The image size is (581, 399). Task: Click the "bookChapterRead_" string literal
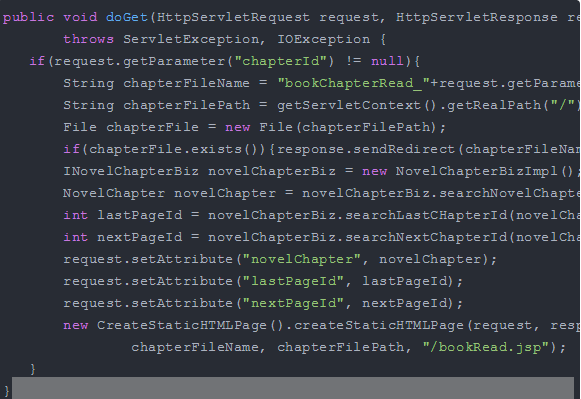point(353,83)
